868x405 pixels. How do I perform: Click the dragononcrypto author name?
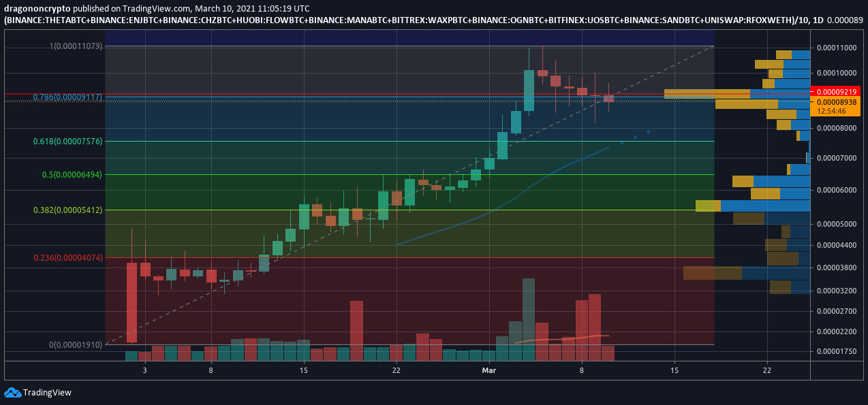coord(37,9)
